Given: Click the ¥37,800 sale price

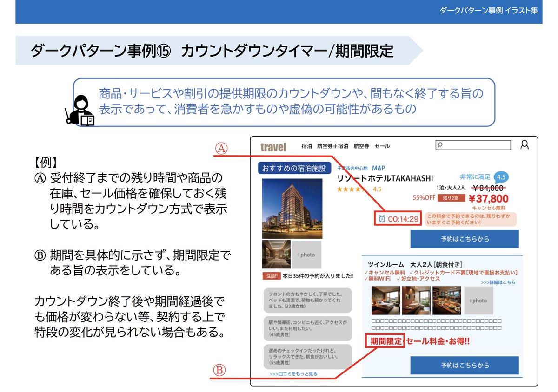Looking at the screenshot, I should click(488, 199).
